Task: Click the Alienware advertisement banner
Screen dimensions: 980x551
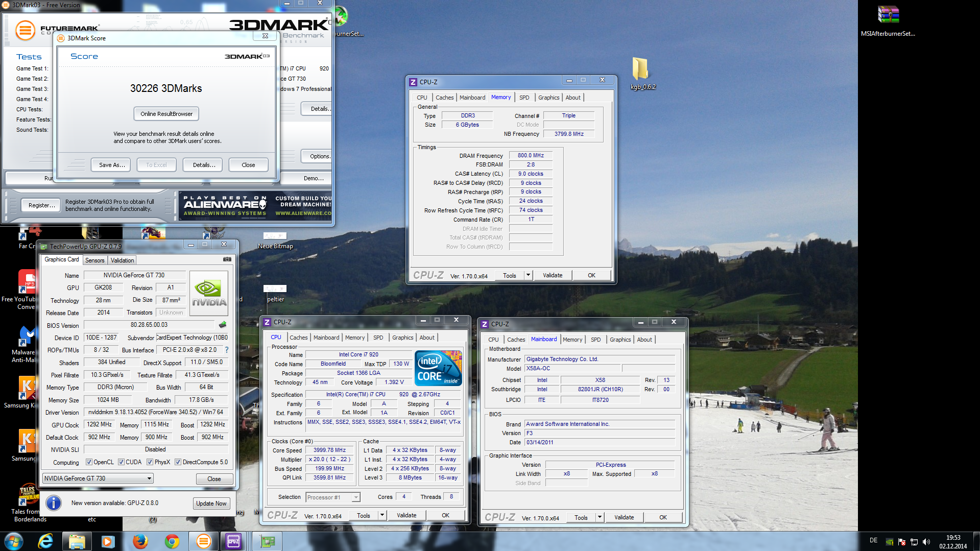Action: tap(255, 206)
